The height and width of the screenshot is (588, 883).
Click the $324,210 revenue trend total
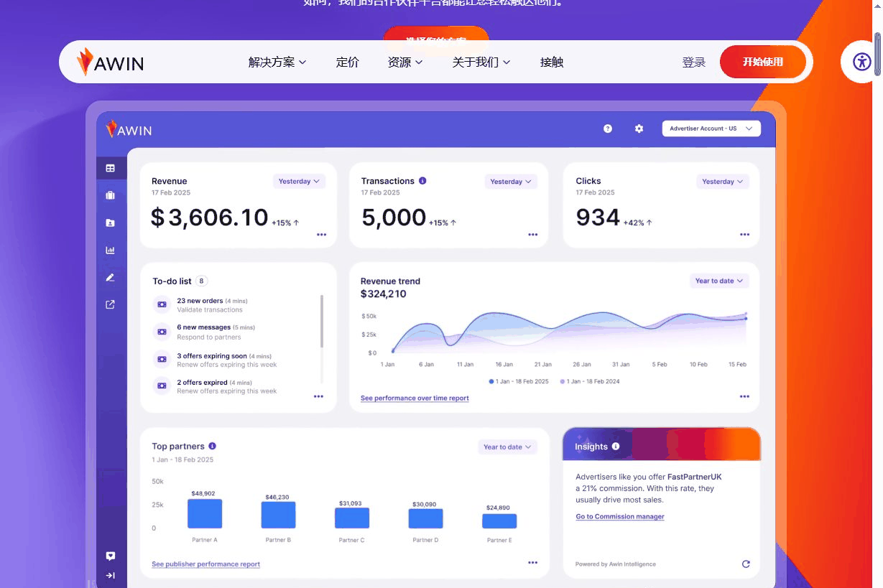coord(384,294)
